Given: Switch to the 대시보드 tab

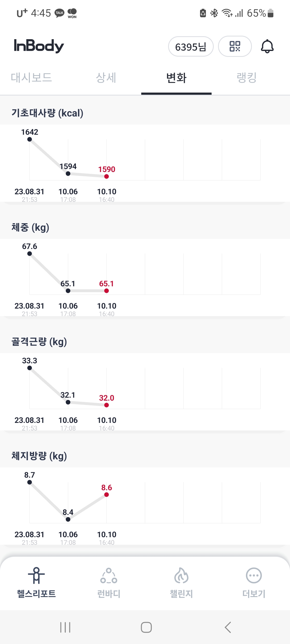Looking at the screenshot, I should point(31,78).
